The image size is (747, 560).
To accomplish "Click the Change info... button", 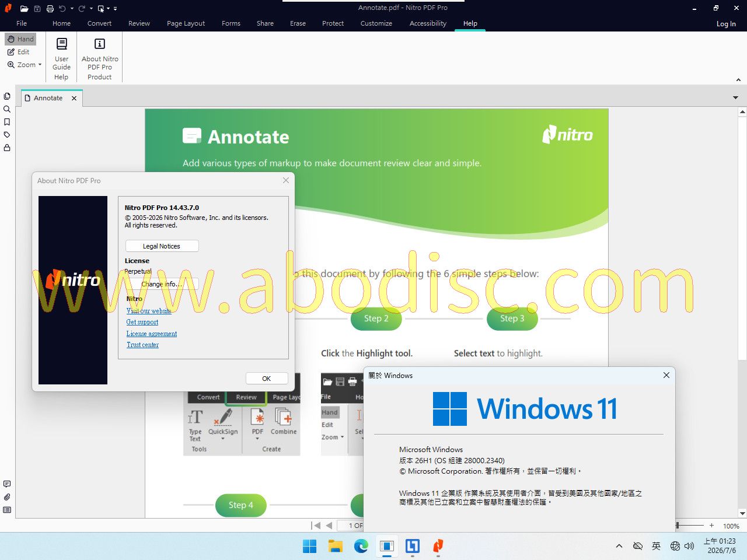I will click(162, 284).
